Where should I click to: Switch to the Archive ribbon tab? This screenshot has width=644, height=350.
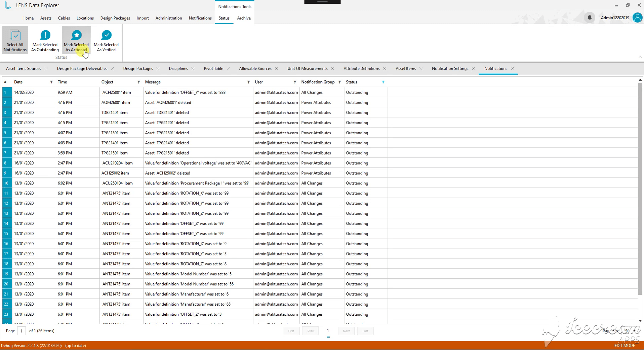pyautogui.click(x=244, y=18)
